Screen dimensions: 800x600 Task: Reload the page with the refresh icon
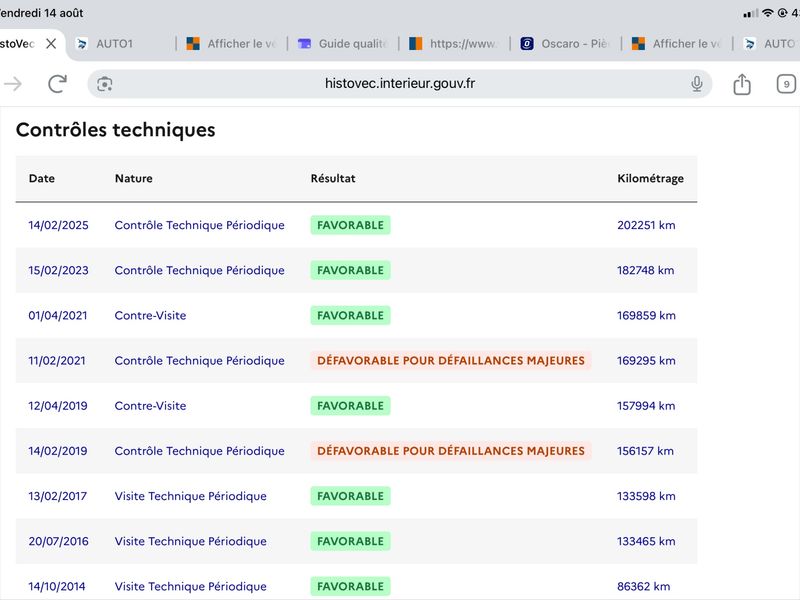click(x=57, y=84)
